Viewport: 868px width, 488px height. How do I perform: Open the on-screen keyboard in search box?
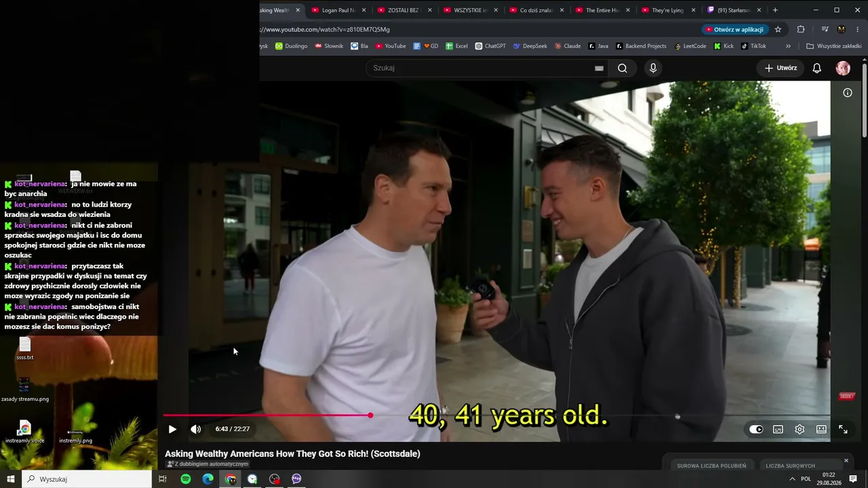(x=599, y=68)
